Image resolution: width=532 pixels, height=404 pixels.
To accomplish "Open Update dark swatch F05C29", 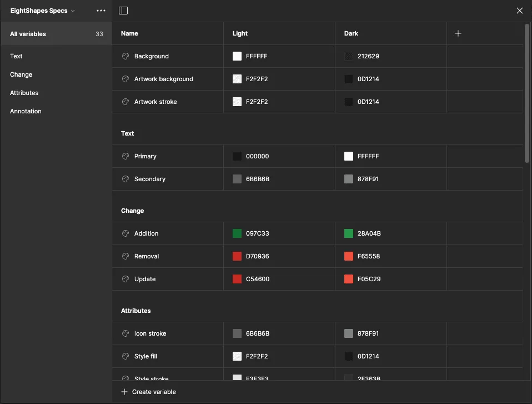I will [x=348, y=279].
